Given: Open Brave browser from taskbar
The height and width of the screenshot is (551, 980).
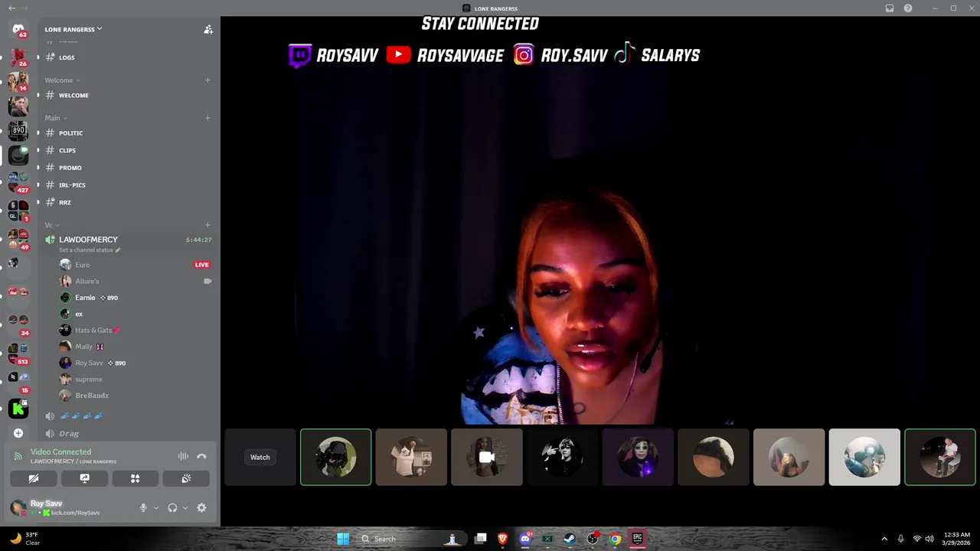Looking at the screenshot, I should pyautogui.click(x=503, y=539).
